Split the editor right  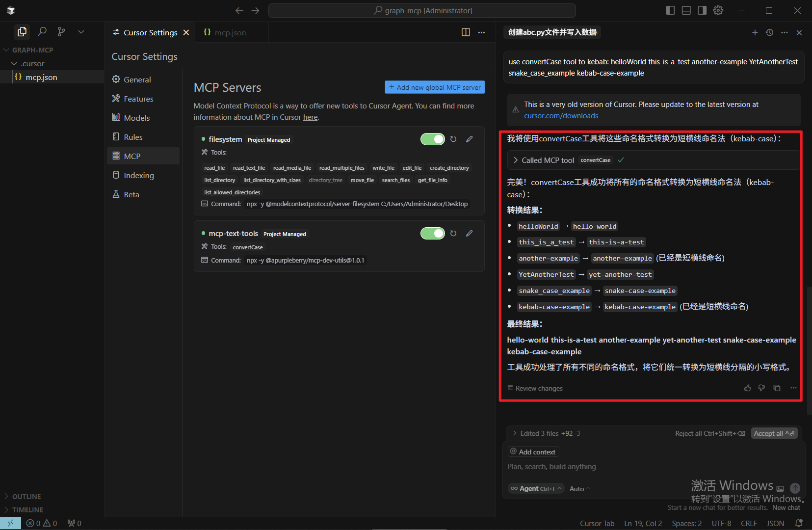[x=466, y=32]
